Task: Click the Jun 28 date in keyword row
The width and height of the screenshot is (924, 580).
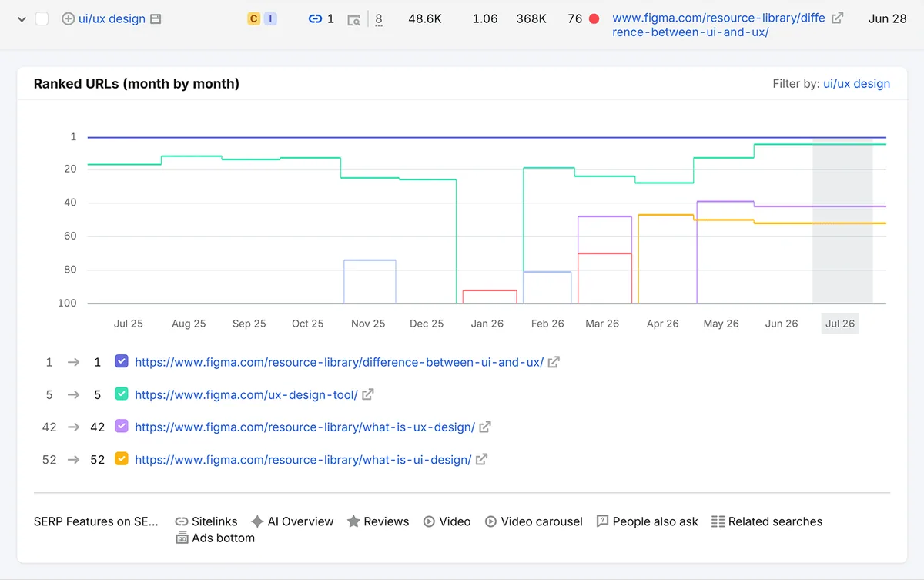Action: click(887, 18)
